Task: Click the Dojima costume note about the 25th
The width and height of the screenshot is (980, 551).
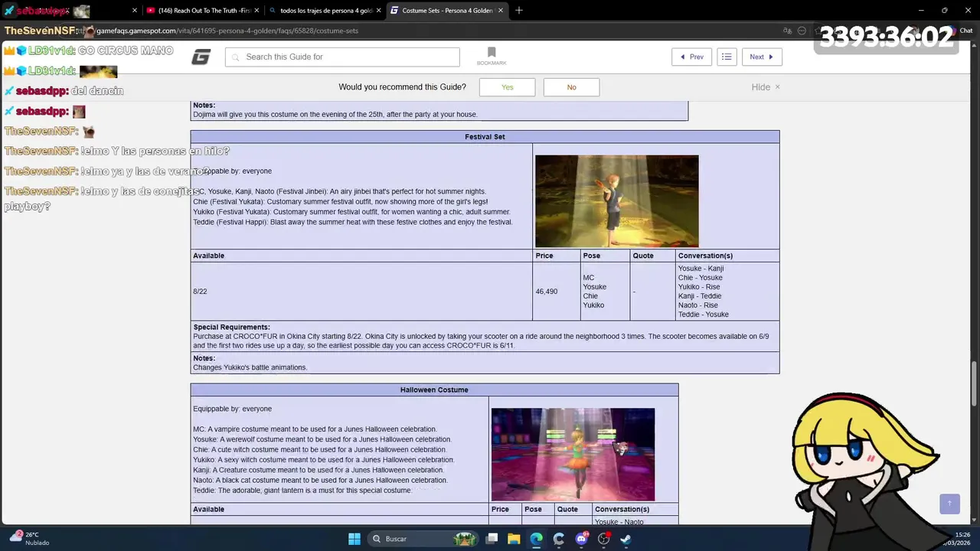Action: click(335, 115)
